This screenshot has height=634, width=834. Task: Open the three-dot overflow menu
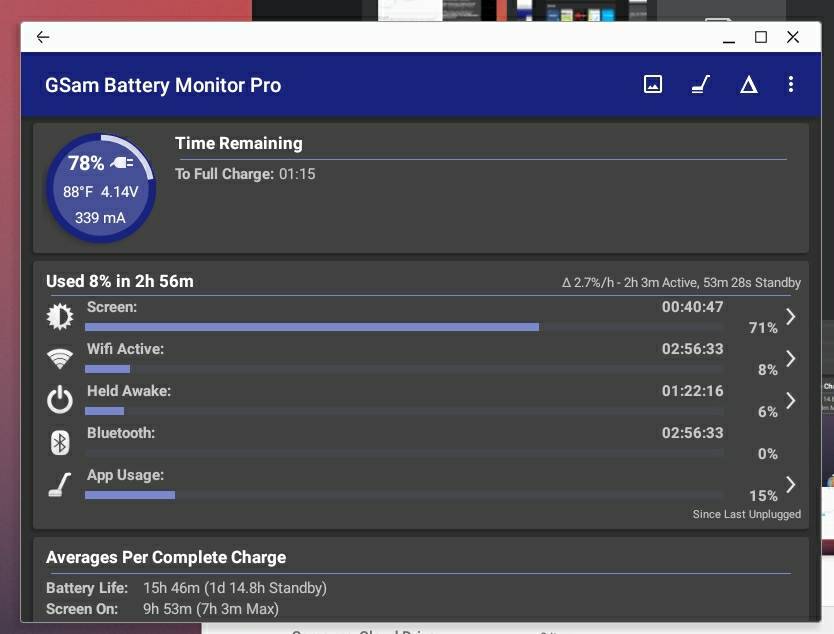(x=791, y=84)
